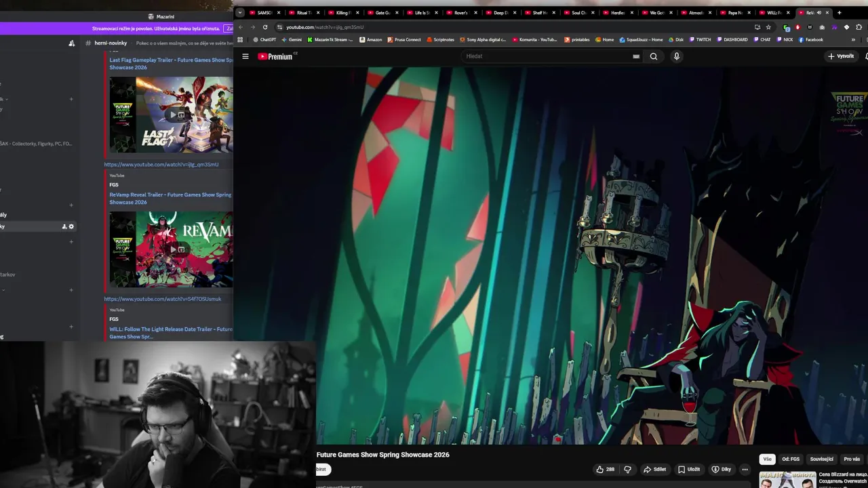Share the video via Sdílet

tap(654, 469)
